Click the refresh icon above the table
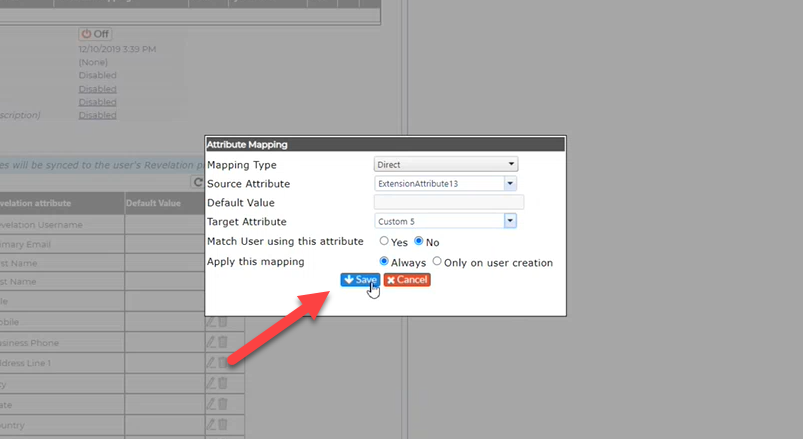Screen dimensions: 803x439 pyautogui.click(x=198, y=182)
